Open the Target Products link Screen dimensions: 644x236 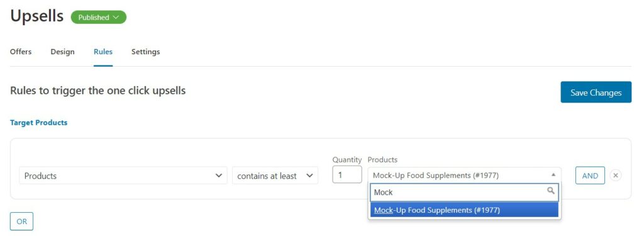[x=38, y=123]
